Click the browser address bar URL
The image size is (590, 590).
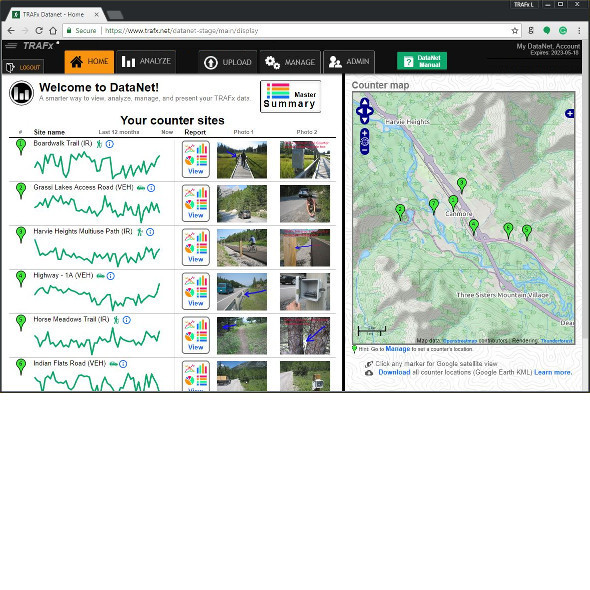coord(181,30)
